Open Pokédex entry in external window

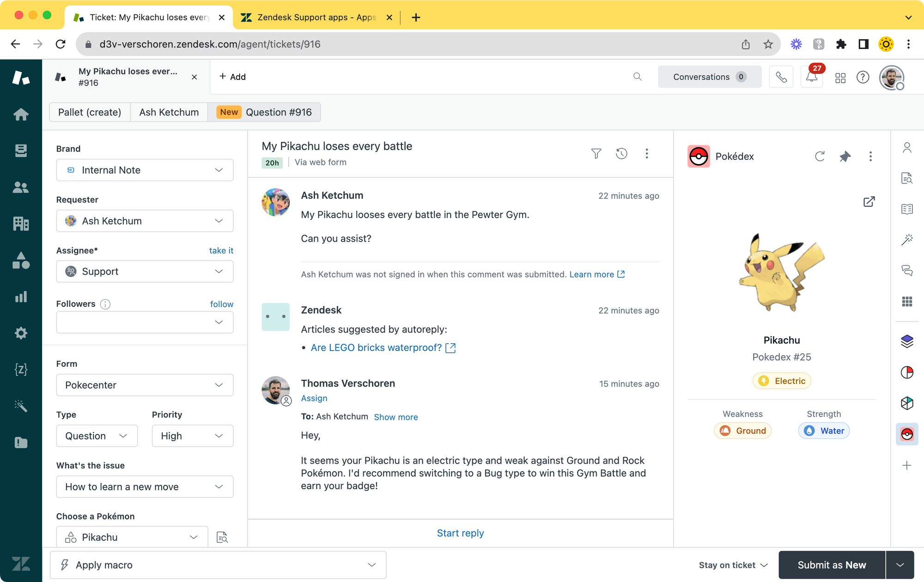(869, 202)
